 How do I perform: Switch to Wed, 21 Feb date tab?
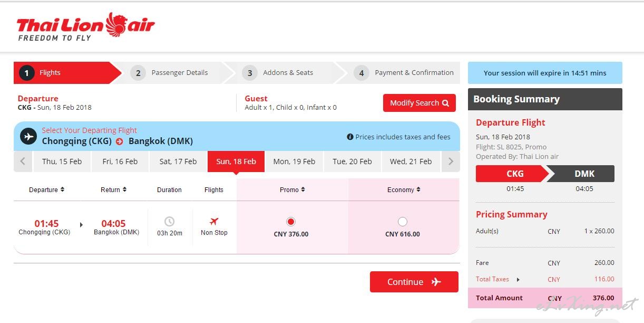tap(411, 161)
